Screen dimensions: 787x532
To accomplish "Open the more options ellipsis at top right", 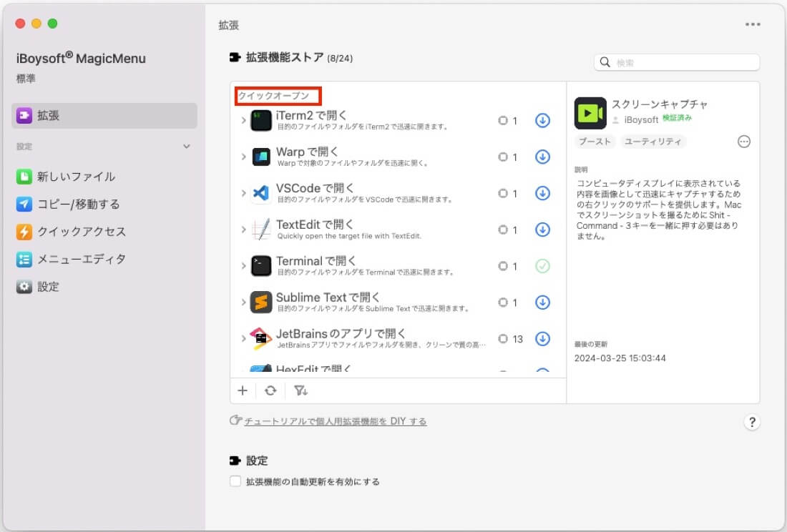I will 753,24.
